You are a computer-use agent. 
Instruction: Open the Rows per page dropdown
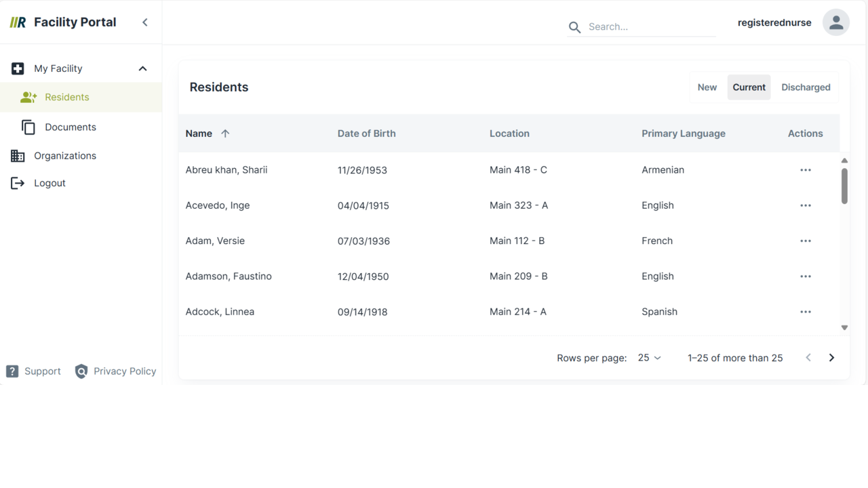tap(649, 358)
